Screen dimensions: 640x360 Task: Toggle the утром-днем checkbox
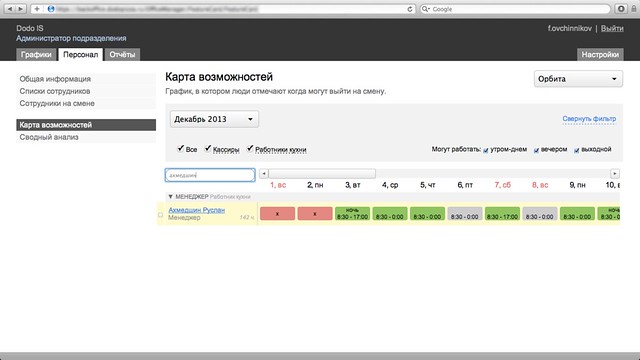[x=486, y=150]
